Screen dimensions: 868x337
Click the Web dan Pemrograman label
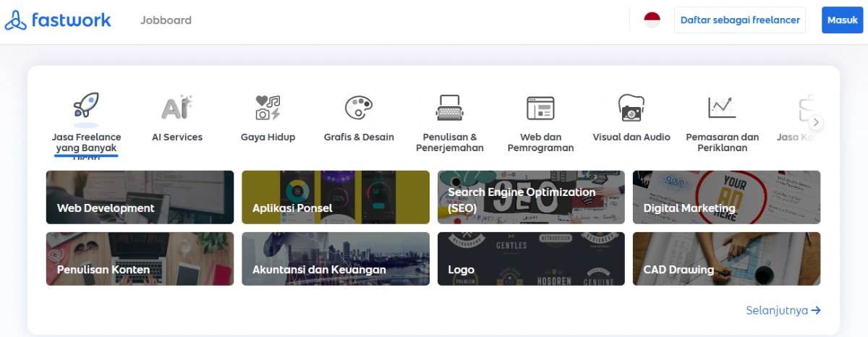pyautogui.click(x=540, y=142)
